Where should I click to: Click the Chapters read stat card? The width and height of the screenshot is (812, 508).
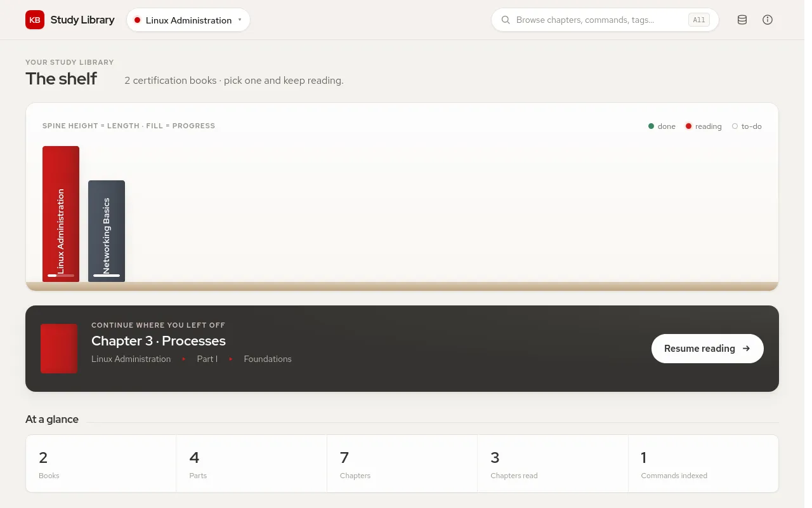pyautogui.click(x=553, y=464)
